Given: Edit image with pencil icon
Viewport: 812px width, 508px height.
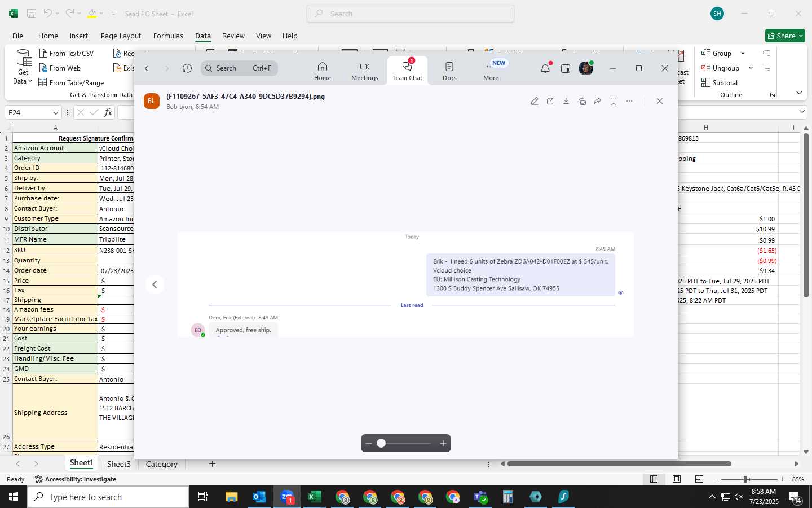Looking at the screenshot, I should point(535,101).
